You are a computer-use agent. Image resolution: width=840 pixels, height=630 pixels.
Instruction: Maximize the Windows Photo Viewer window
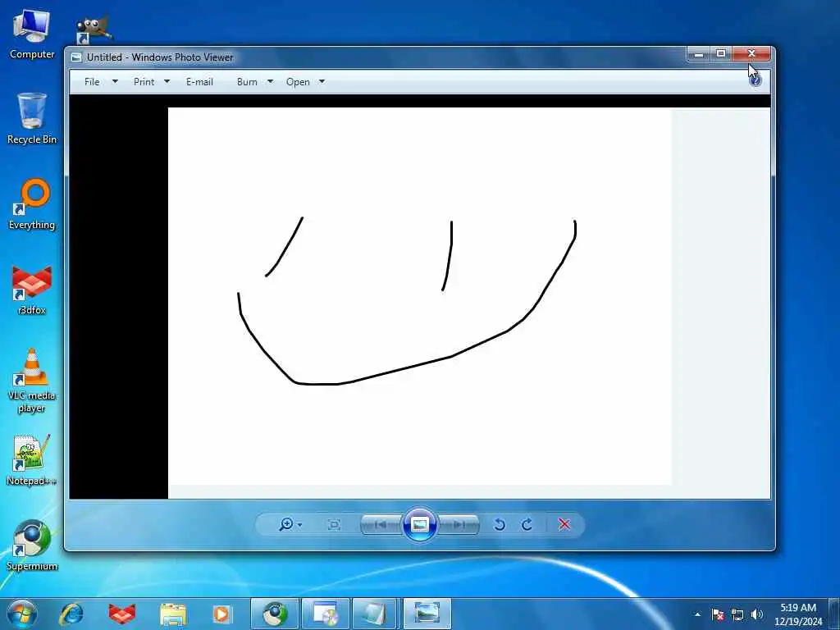tap(721, 53)
